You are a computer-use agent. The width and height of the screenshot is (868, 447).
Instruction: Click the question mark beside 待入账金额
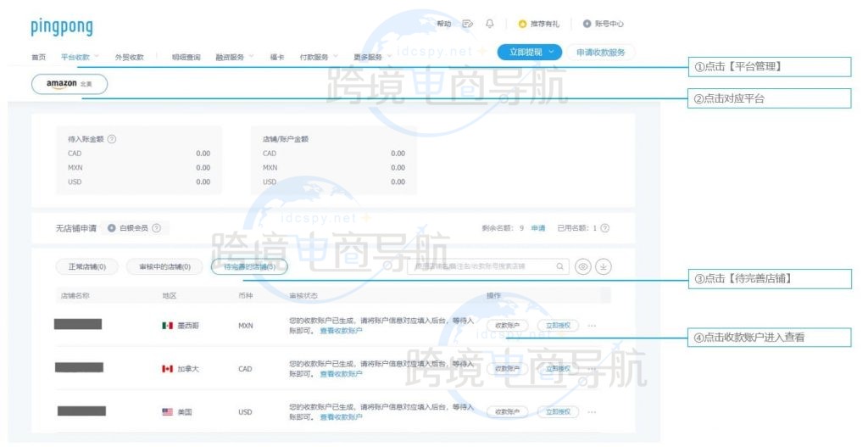[112, 139]
